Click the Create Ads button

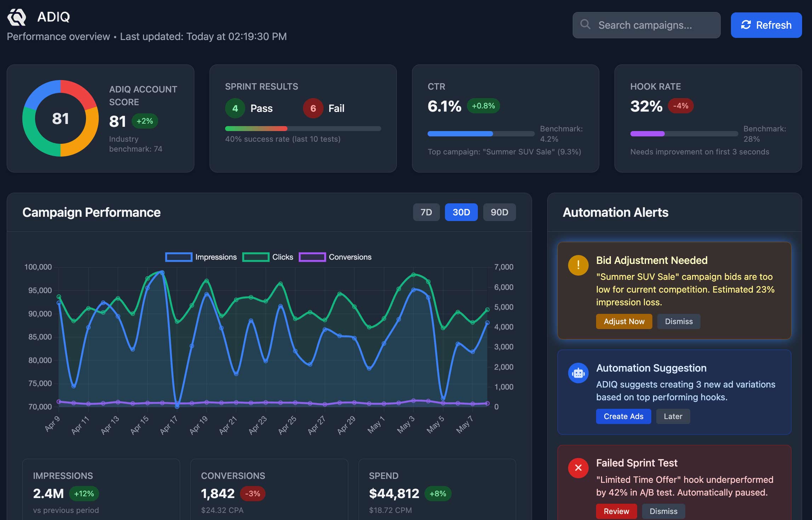(x=623, y=416)
